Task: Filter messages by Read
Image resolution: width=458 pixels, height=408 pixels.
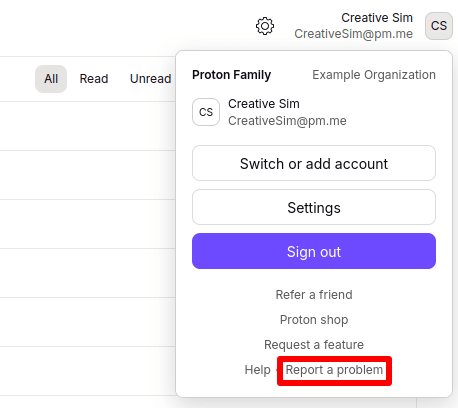Action: point(94,79)
